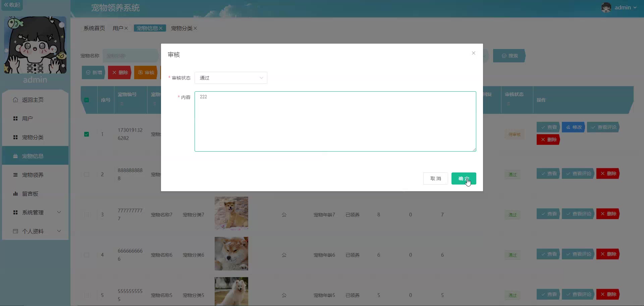The width and height of the screenshot is (644, 306).
Task: Expand the 个人资料 submenu
Action: (35, 231)
